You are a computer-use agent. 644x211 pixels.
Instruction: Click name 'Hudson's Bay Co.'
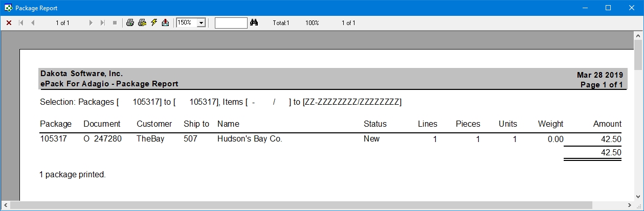(250, 139)
